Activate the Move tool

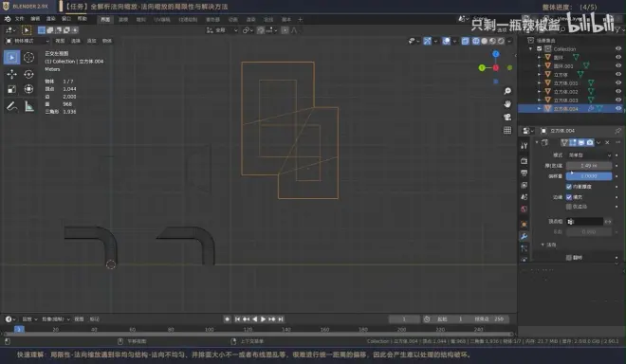click(11, 74)
